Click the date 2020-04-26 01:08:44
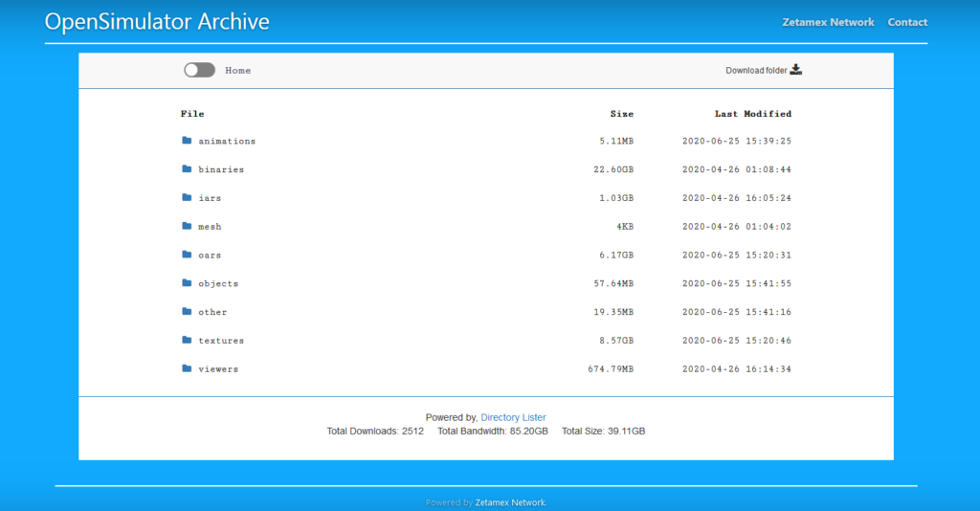This screenshot has height=511, width=980. coord(737,169)
